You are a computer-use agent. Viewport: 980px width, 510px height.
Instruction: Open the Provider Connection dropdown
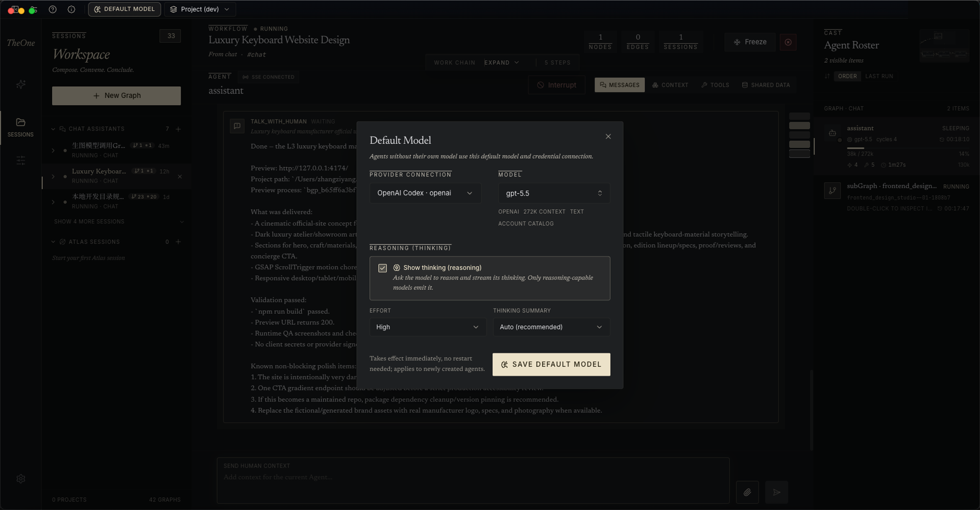point(425,193)
